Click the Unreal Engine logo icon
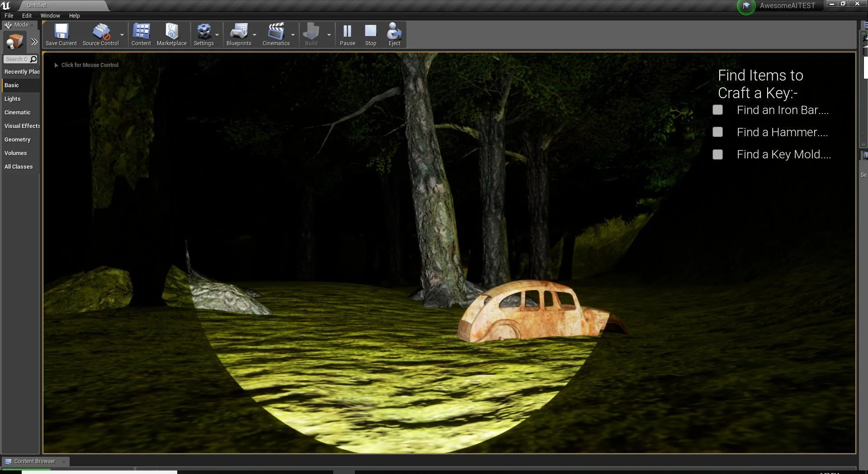This screenshot has width=868, height=474. 6,5
